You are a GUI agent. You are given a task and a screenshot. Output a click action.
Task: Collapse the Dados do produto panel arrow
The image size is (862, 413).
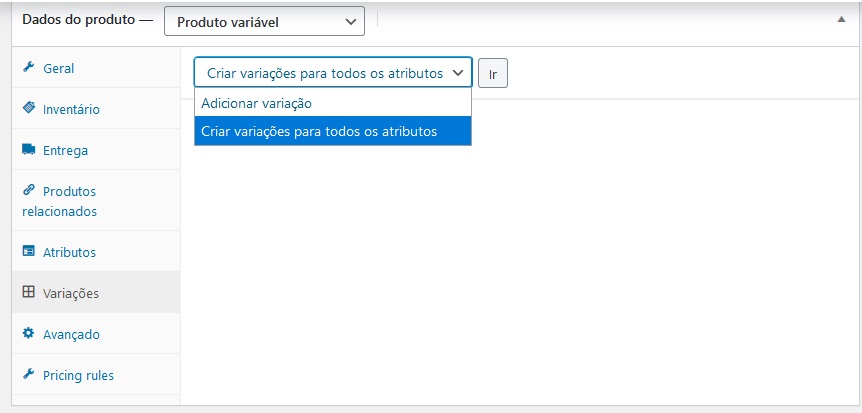point(841,19)
